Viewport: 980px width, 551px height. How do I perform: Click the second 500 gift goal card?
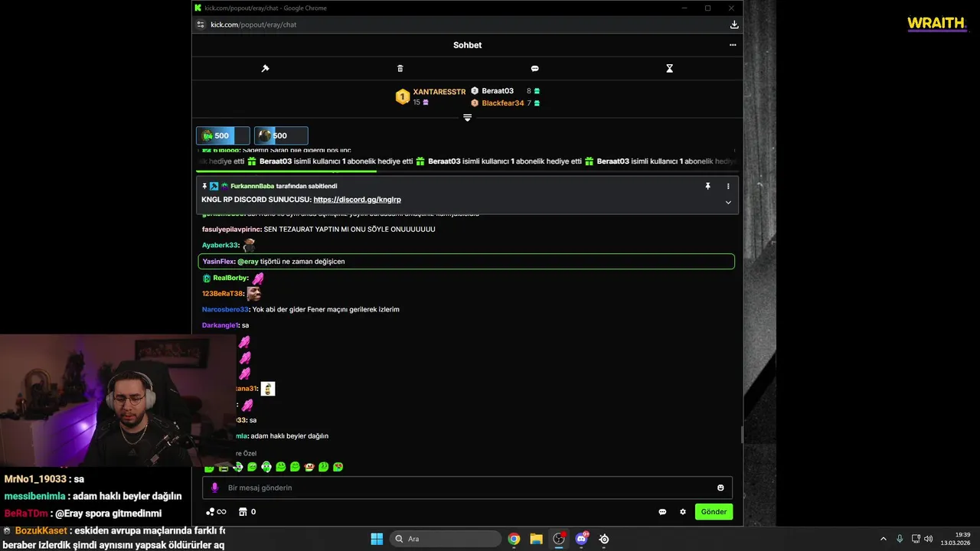[281, 135]
